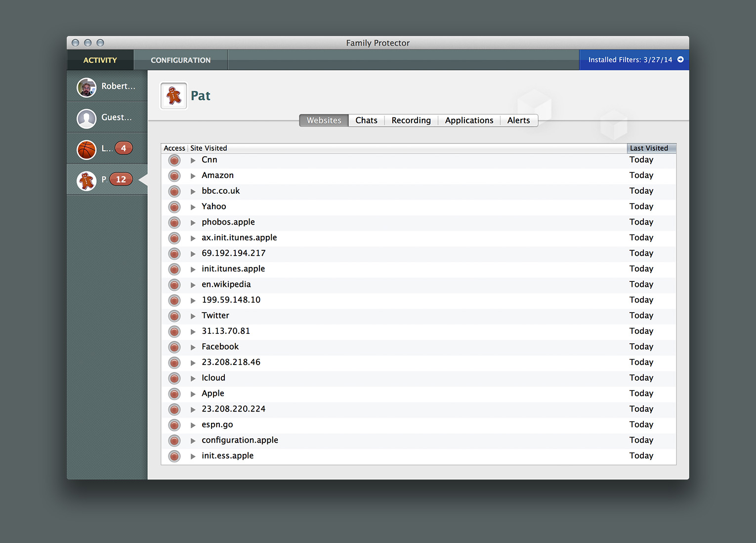Open the Alerts tab
756x543 pixels.
point(519,120)
